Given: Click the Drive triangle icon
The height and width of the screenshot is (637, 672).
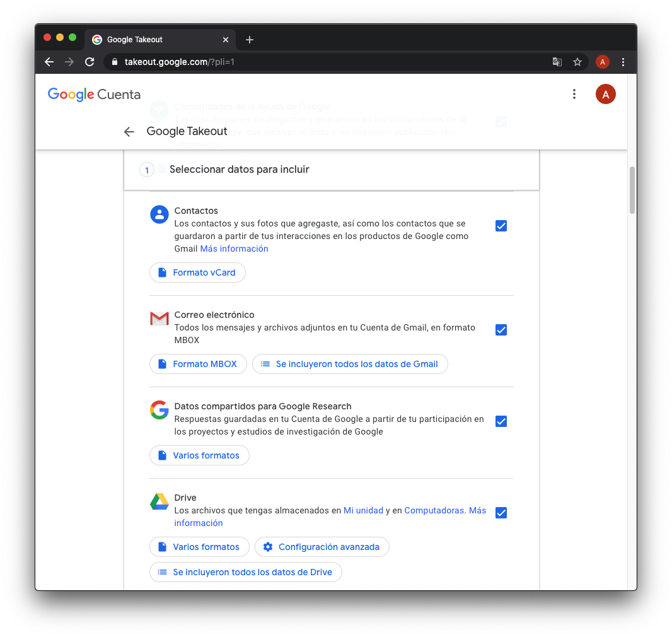Looking at the screenshot, I should pyautogui.click(x=159, y=501).
